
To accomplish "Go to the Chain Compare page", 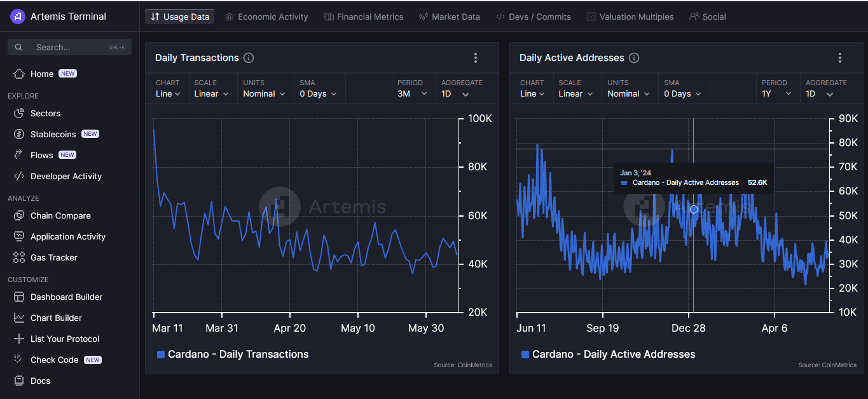I will [60, 215].
